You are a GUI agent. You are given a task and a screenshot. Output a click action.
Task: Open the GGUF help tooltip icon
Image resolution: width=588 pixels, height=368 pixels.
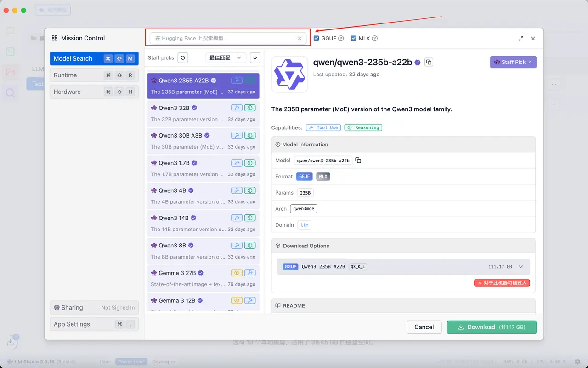341,39
